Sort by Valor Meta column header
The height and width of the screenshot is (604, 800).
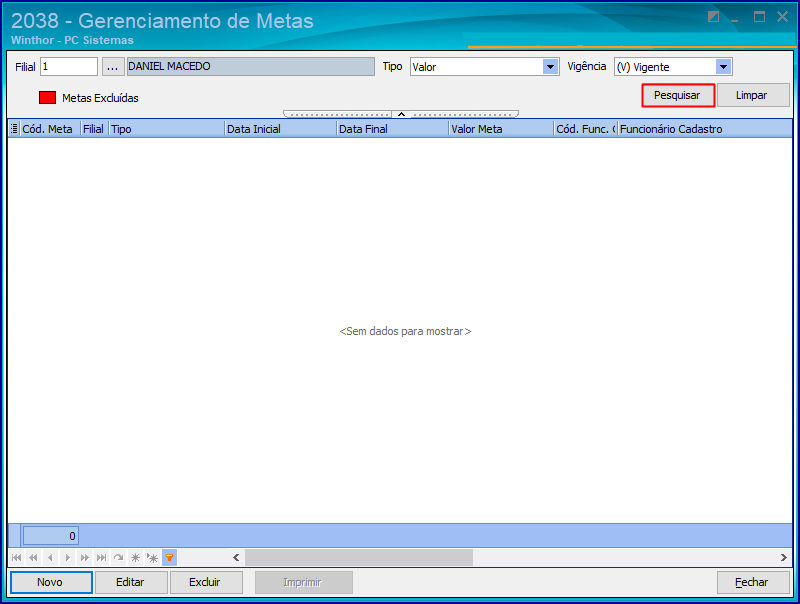(x=502, y=129)
